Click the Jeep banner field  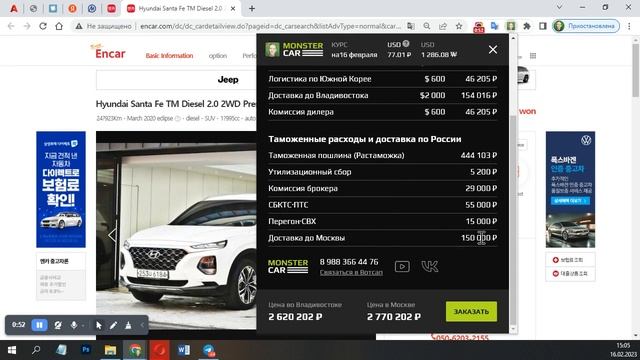(176, 80)
